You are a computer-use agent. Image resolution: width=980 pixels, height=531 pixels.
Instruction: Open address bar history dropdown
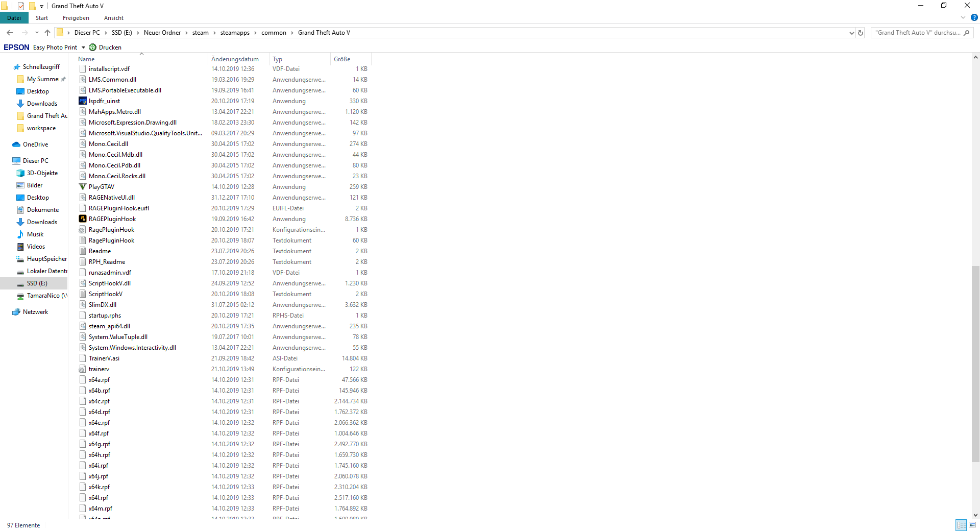click(851, 33)
